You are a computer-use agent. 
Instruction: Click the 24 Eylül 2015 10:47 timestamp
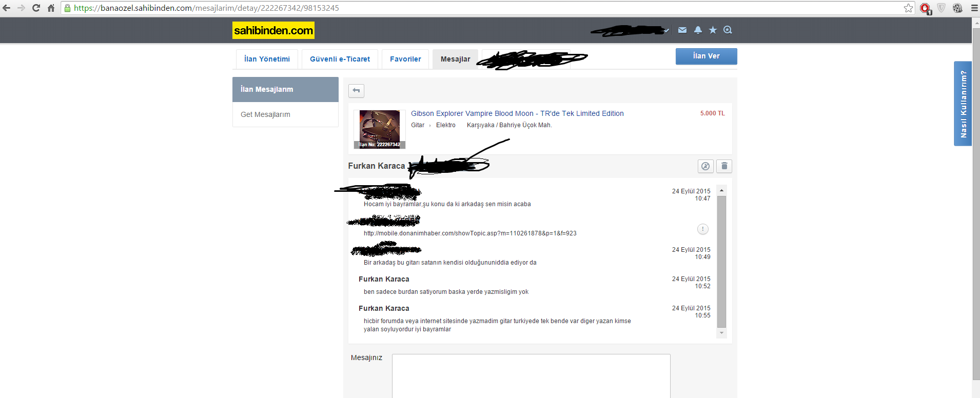coord(691,195)
